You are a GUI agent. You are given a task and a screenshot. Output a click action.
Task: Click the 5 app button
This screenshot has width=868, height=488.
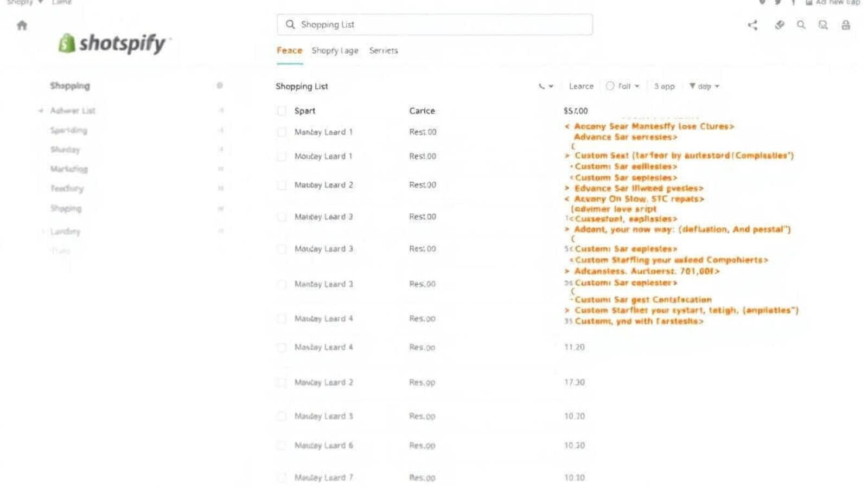665,86
